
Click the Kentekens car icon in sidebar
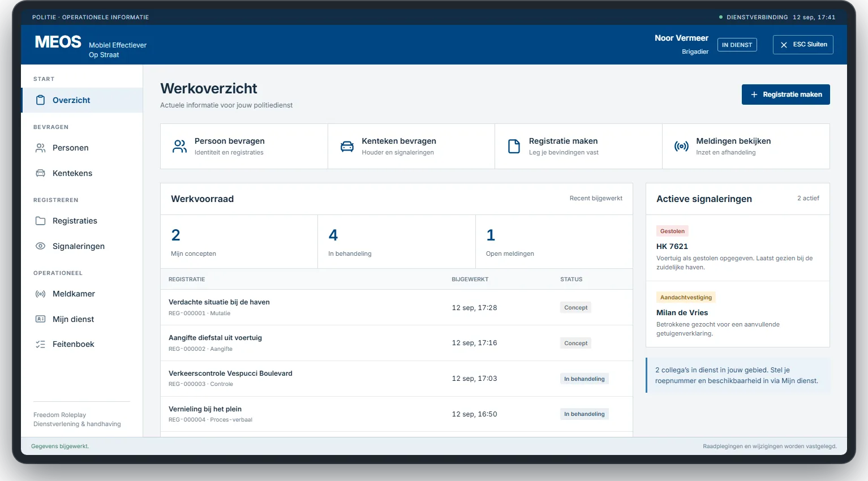40,173
